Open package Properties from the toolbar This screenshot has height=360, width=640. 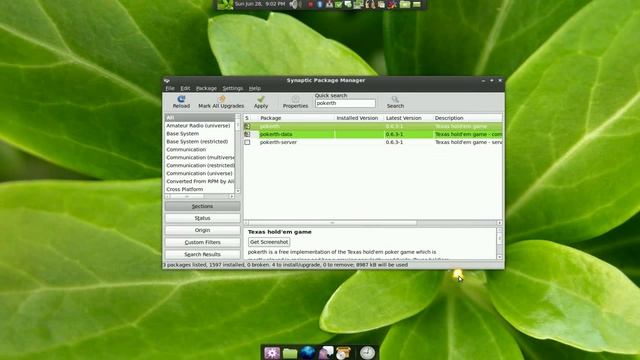[296, 99]
